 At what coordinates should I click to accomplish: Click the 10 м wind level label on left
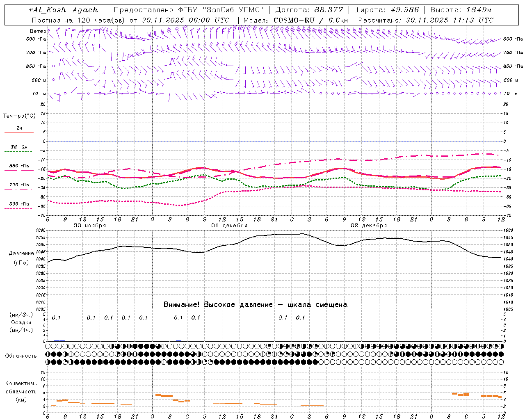[39, 94]
